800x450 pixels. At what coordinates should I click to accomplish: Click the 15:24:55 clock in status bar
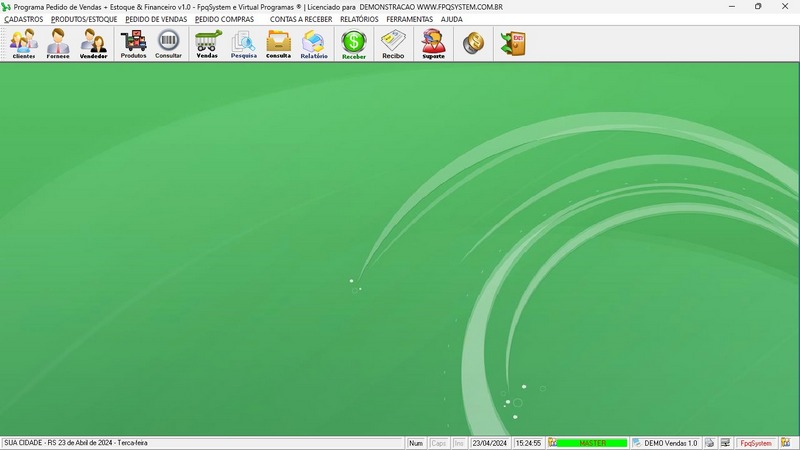[x=528, y=443]
